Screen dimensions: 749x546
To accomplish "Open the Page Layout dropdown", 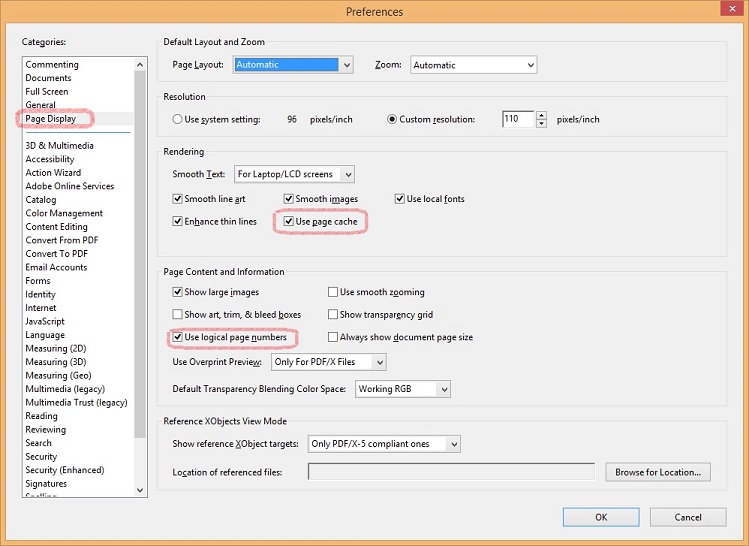I will pyautogui.click(x=293, y=65).
